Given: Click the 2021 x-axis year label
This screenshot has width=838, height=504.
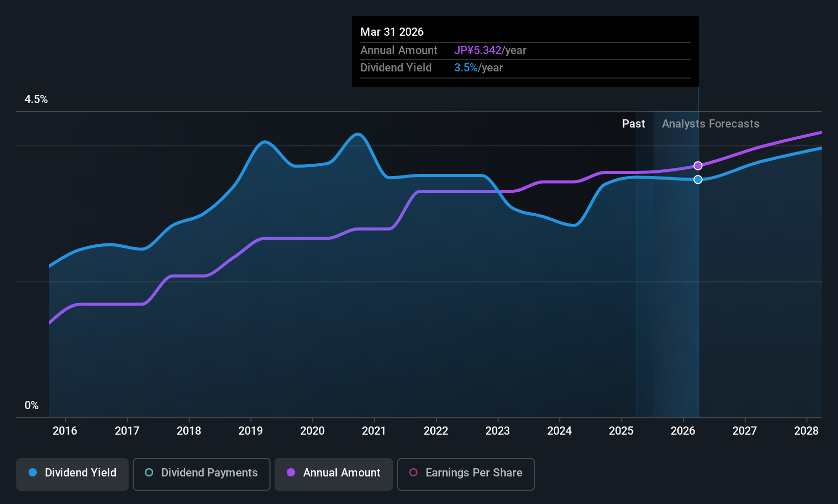Looking at the screenshot, I should click(374, 431).
